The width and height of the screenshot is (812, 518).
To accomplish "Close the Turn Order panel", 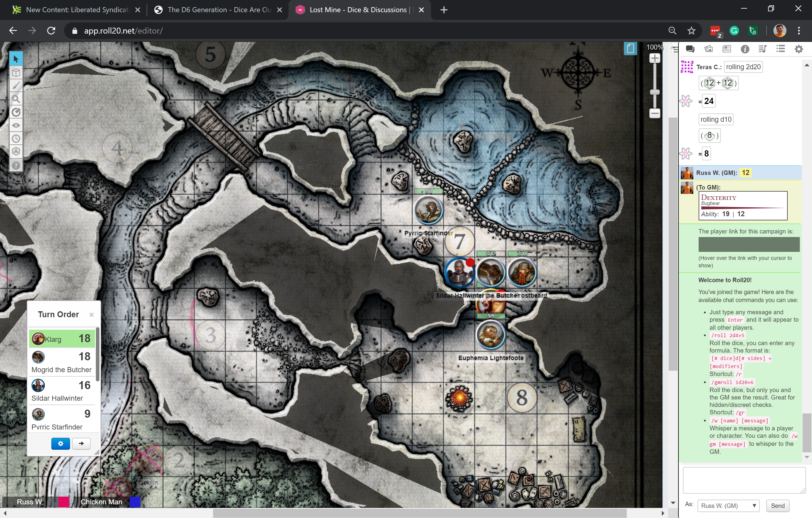I will (x=91, y=315).
